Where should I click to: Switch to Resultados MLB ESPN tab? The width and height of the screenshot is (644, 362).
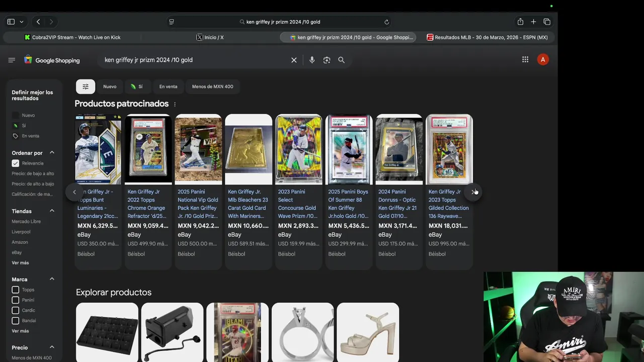point(487,37)
